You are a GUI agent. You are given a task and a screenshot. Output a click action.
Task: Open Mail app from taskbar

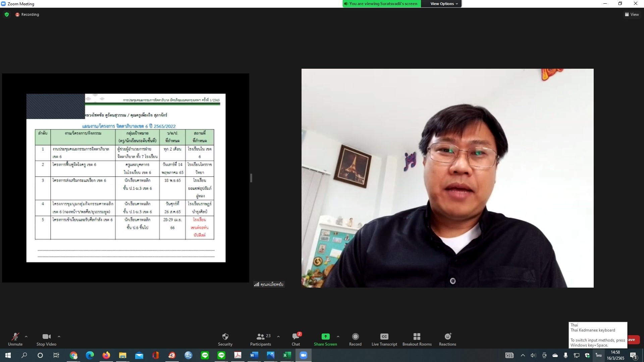(139, 355)
